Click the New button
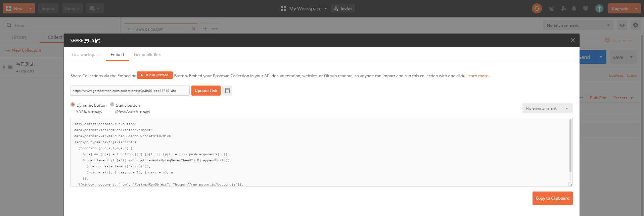 click(x=14, y=8)
